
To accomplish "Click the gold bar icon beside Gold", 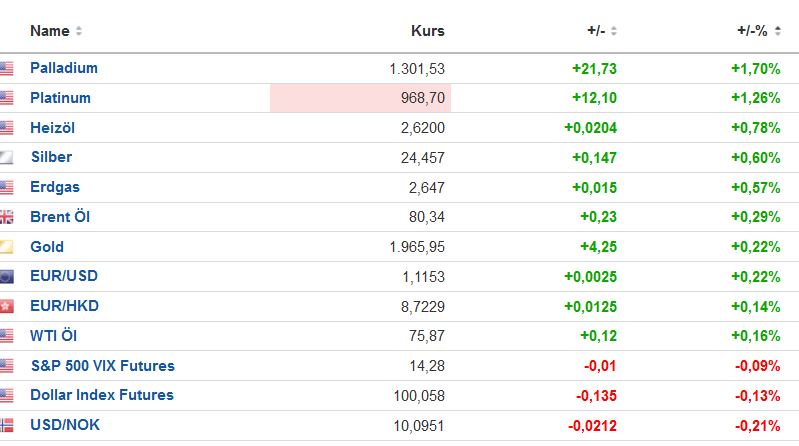I will click(x=7, y=247).
